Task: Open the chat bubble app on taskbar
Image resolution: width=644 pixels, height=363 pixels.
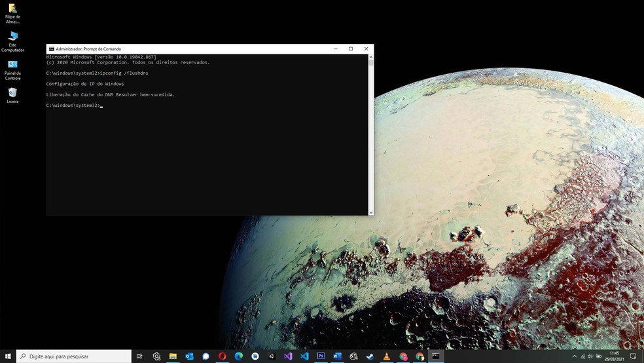Action: (x=206, y=356)
